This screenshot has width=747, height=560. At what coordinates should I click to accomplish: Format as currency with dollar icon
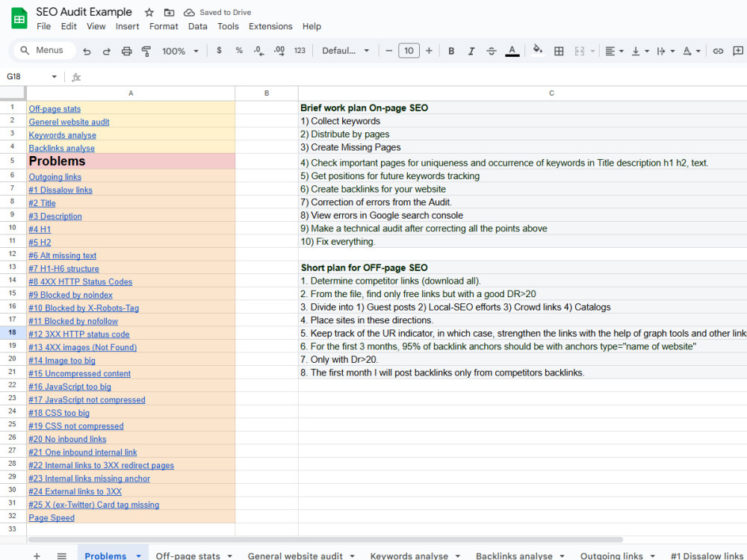pos(219,51)
